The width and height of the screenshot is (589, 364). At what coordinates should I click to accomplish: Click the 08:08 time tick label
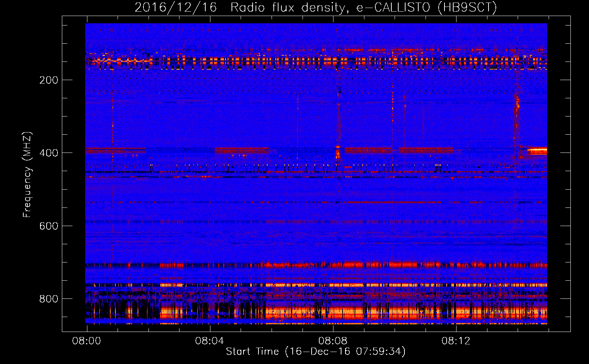pyautogui.click(x=333, y=341)
